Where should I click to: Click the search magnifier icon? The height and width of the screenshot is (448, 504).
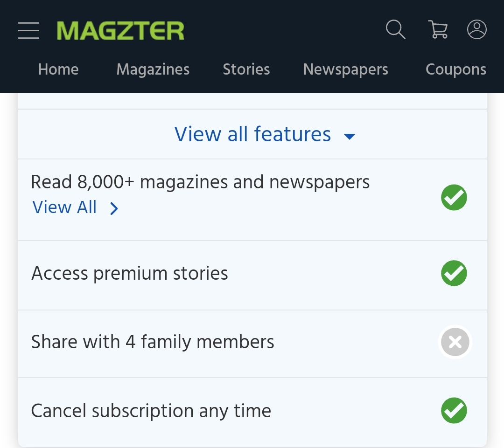(x=395, y=29)
